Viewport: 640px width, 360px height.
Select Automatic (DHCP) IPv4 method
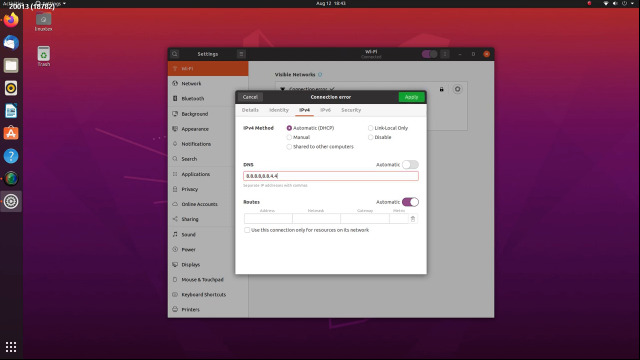pos(310,128)
